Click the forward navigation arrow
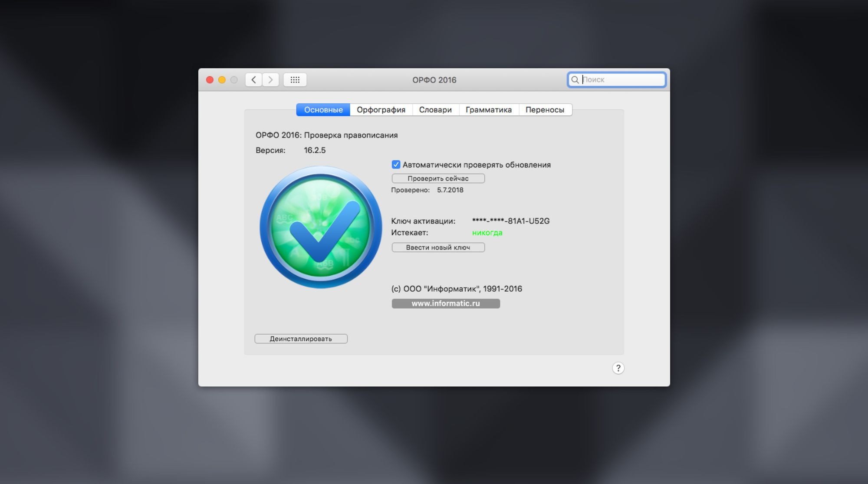The image size is (868, 484). click(x=271, y=79)
